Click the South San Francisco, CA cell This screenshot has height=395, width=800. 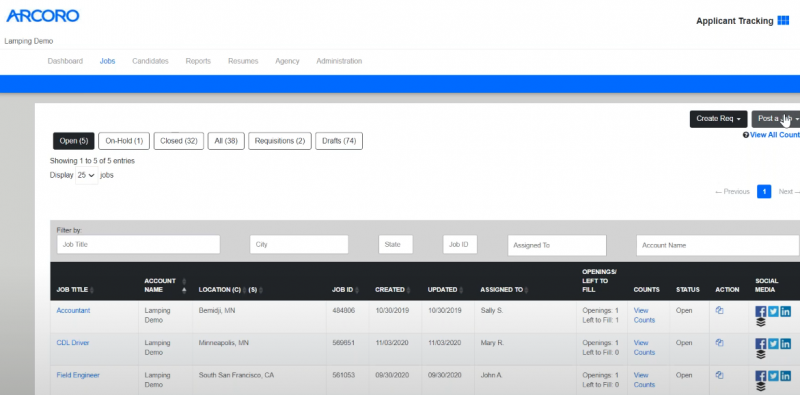tap(236, 375)
